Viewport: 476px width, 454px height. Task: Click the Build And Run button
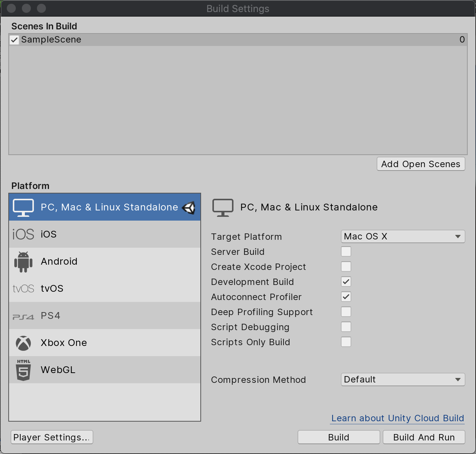(424, 437)
